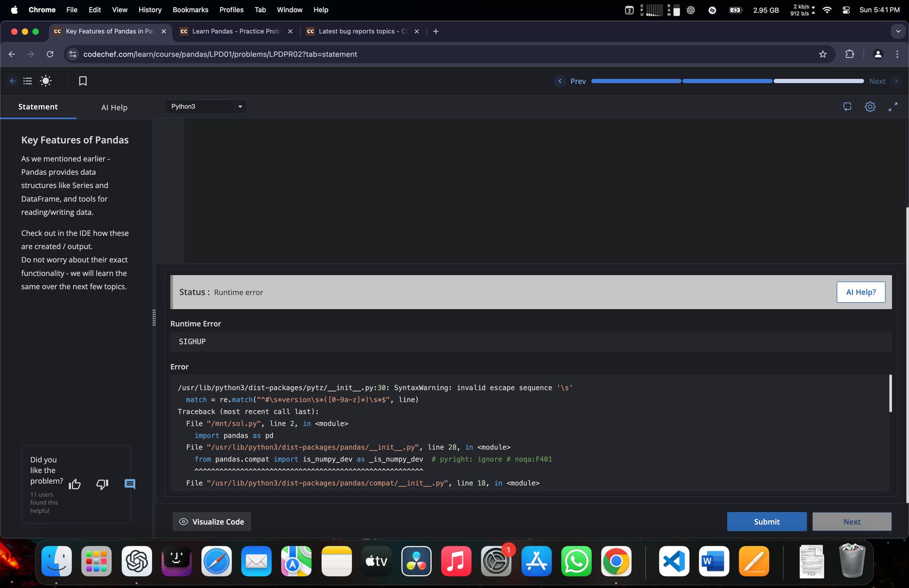Click the thumbs up like icon
The width and height of the screenshot is (909, 588).
click(75, 484)
